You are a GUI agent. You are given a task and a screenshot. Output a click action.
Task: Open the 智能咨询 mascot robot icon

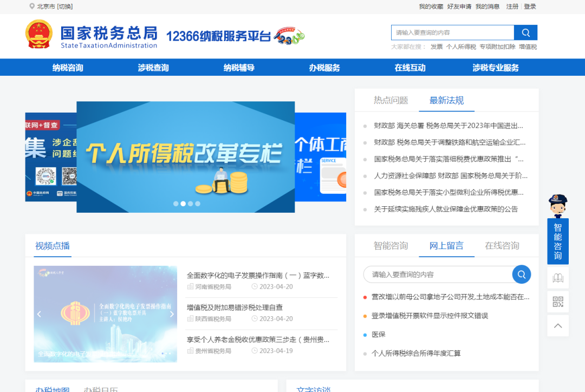click(558, 206)
